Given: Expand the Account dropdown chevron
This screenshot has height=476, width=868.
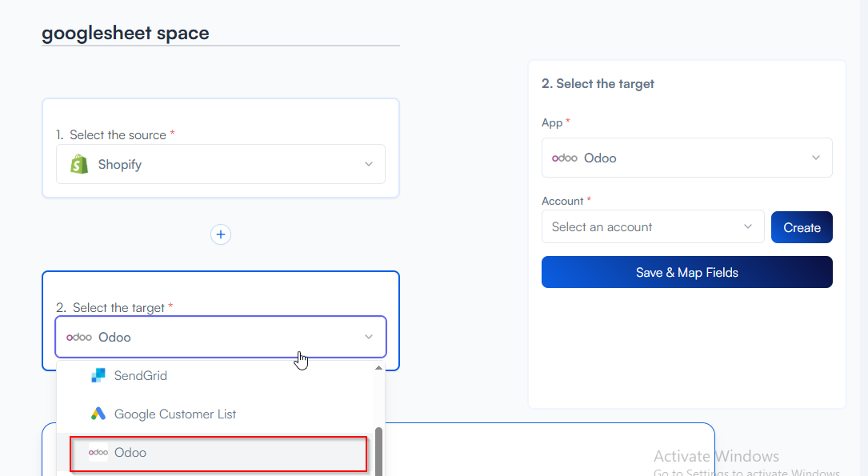Looking at the screenshot, I should [748, 226].
